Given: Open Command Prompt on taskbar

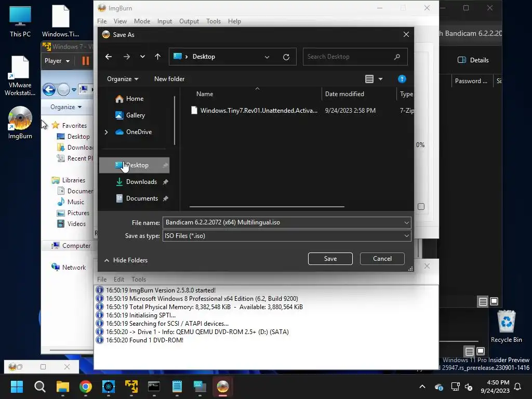Looking at the screenshot, I should tap(154, 387).
